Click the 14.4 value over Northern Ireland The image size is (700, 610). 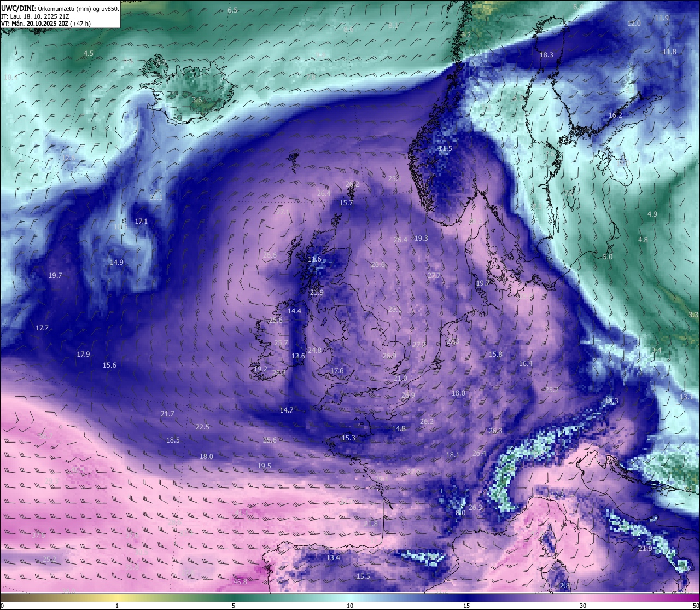point(294,311)
